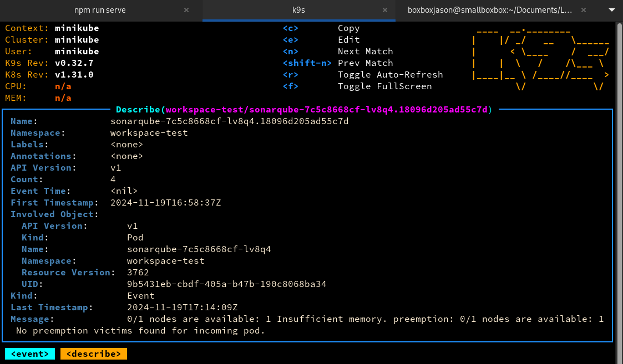The image size is (623, 364).
Task: Click the involved object Kind value Pod
Action: click(135, 237)
